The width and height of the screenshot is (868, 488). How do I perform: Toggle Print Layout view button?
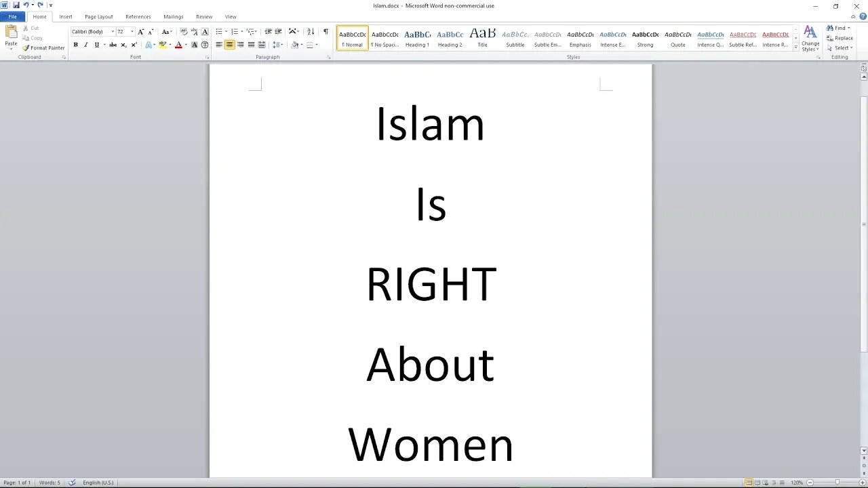click(x=749, y=483)
